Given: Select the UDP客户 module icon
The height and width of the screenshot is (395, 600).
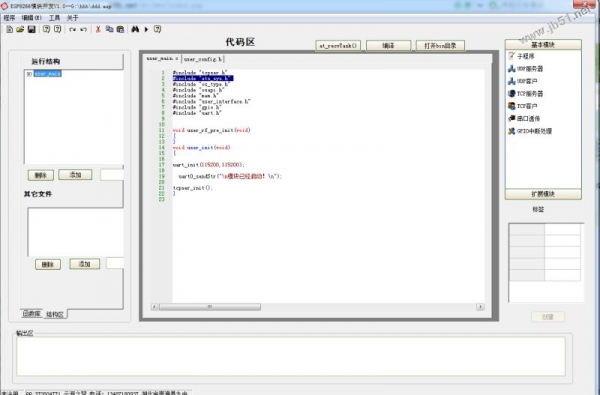Looking at the screenshot, I should tap(511, 81).
